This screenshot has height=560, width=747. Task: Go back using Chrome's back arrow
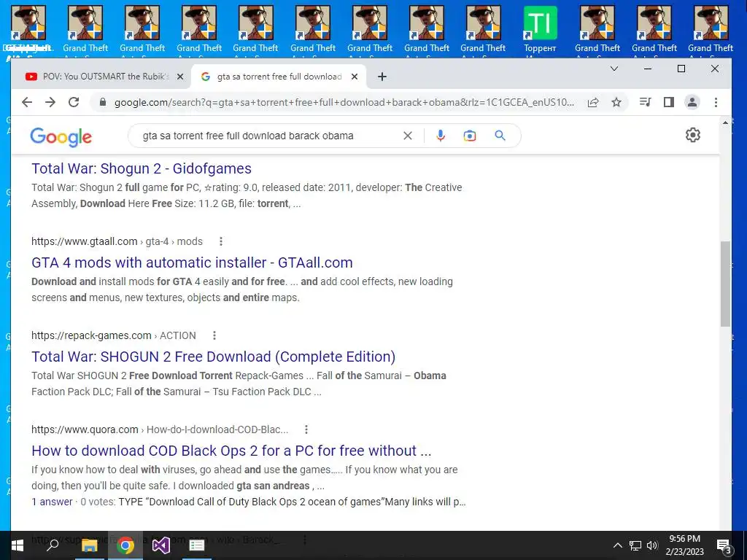27,102
